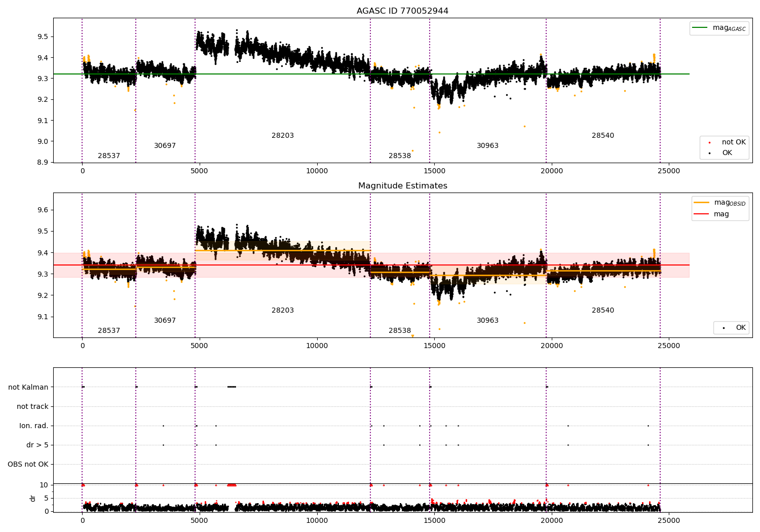Image resolution: width=760 pixels, height=532 pixels.
Task: Click OBSID label 30697 in the AGASC ID plot
Action: (x=165, y=146)
